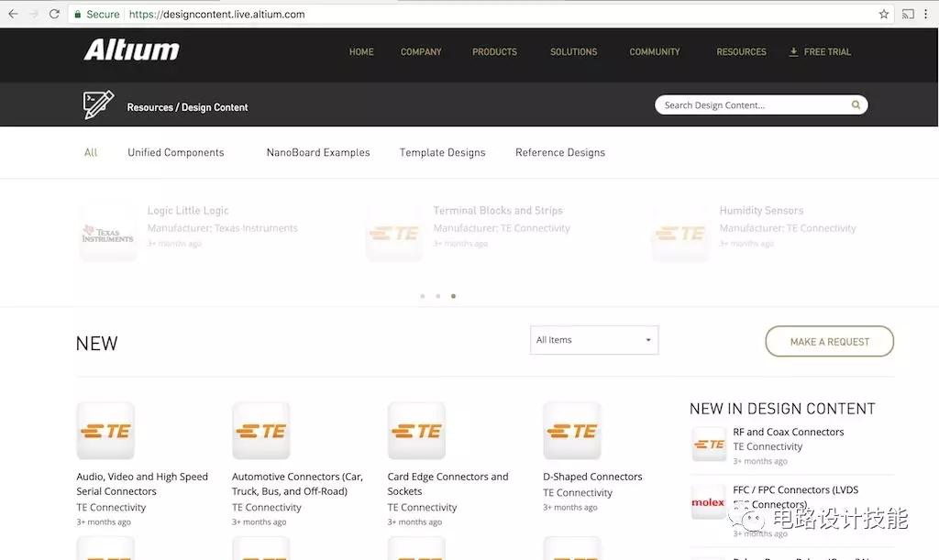The image size is (939, 560).
Task: Click the search magnifier icon
Action: tap(856, 105)
